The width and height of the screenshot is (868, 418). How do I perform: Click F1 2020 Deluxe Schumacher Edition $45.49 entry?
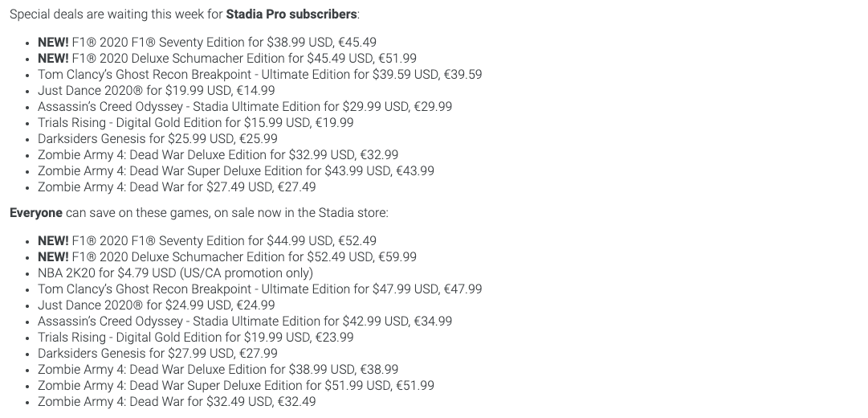(x=227, y=58)
